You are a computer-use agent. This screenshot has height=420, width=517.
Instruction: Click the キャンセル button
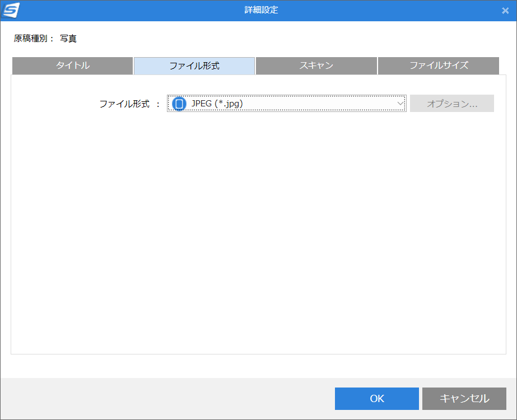coord(464,399)
